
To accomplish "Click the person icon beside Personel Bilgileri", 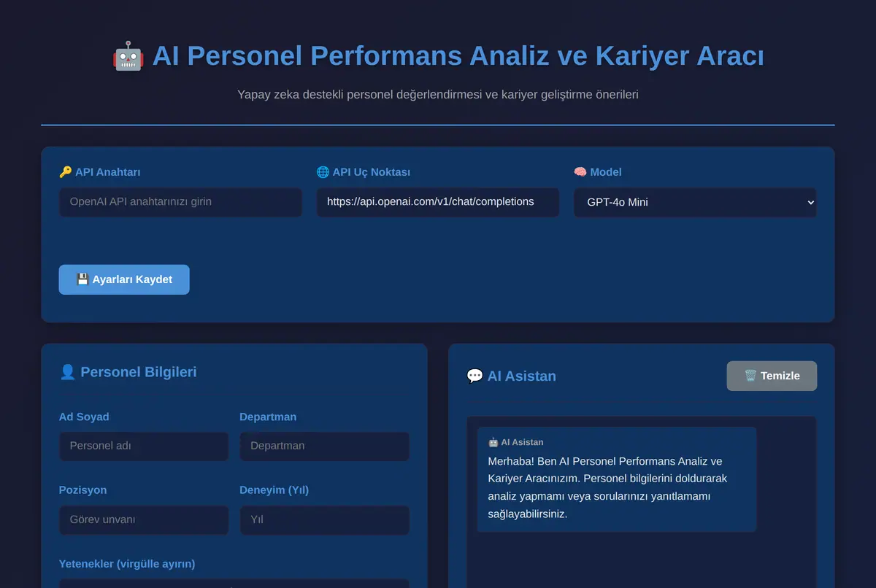I will click(x=68, y=372).
